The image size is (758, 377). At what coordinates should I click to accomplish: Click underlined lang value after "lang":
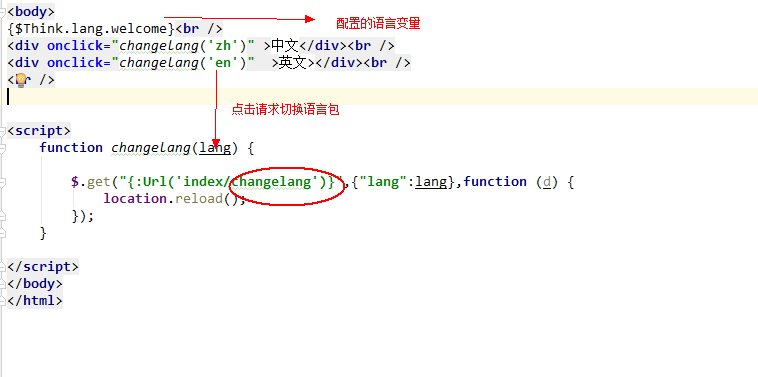(431, 182)
